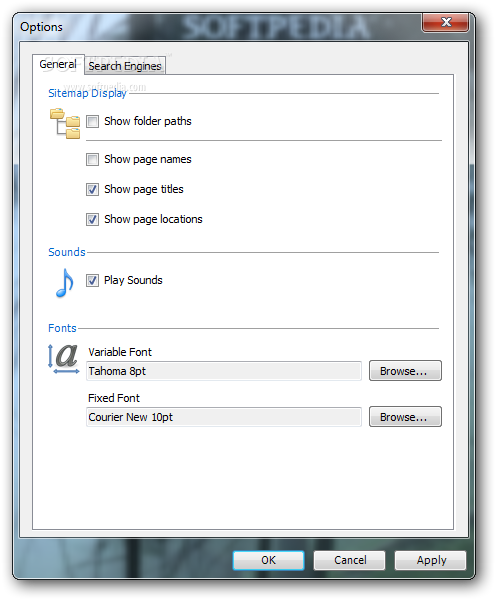496x600 pixels.
Task: Click the font size letter icon
Action: coord(64,359)
